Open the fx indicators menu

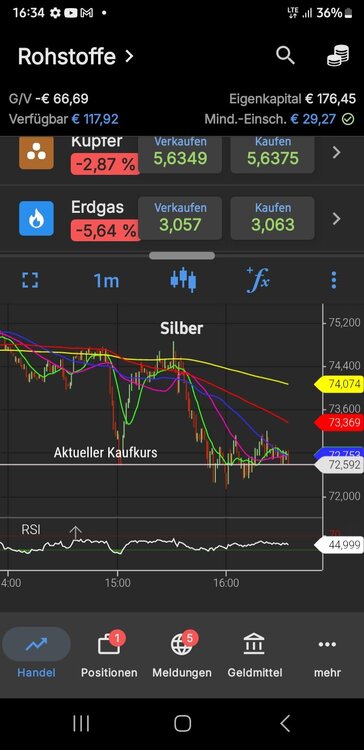click(x=258, y=280)
